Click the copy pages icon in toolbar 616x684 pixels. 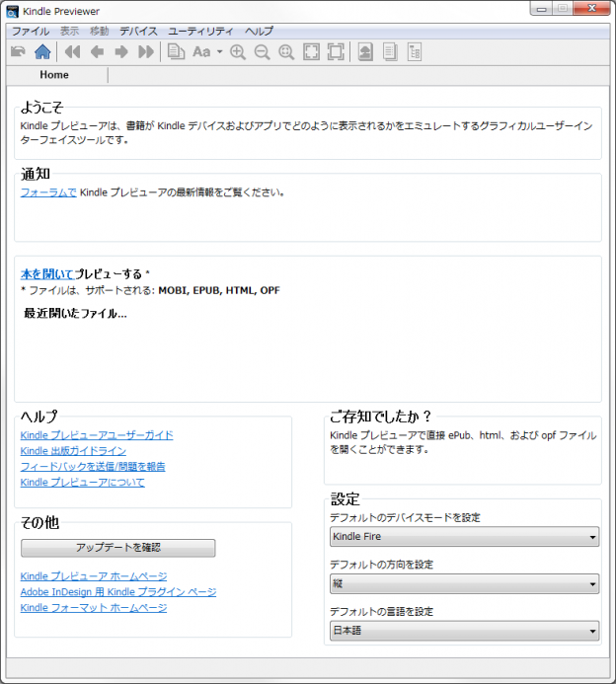177,52
